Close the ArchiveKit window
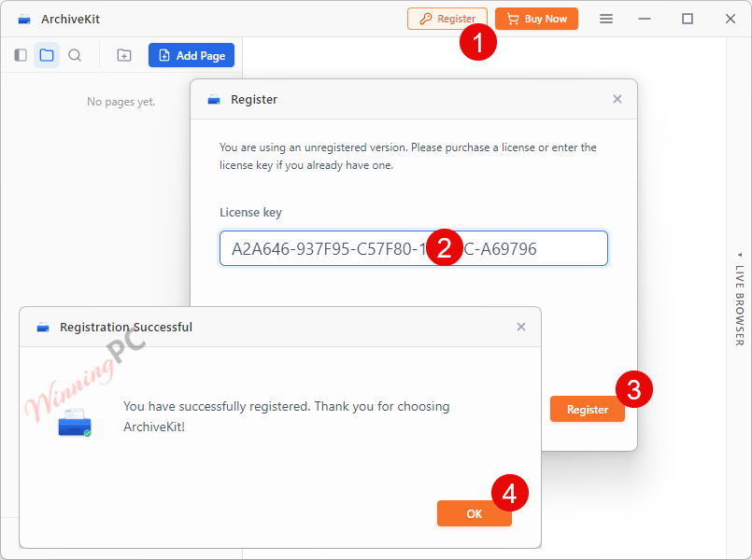This screenshot has width=752, height=560. (x=731, y=19)
